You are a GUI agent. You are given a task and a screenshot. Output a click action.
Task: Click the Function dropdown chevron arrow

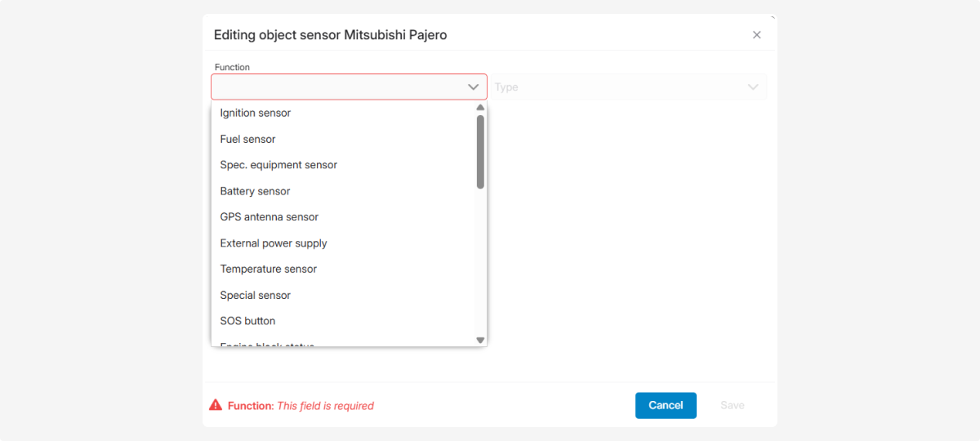tap(473, 87)
